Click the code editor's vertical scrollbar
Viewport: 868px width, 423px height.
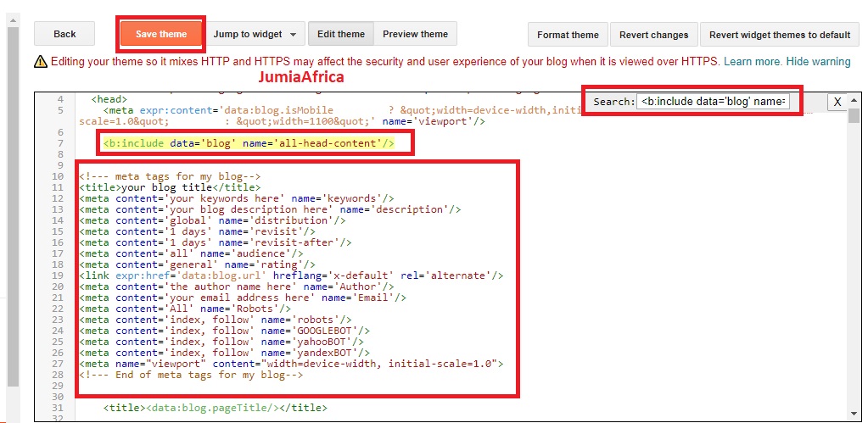(x=853, y=254)
